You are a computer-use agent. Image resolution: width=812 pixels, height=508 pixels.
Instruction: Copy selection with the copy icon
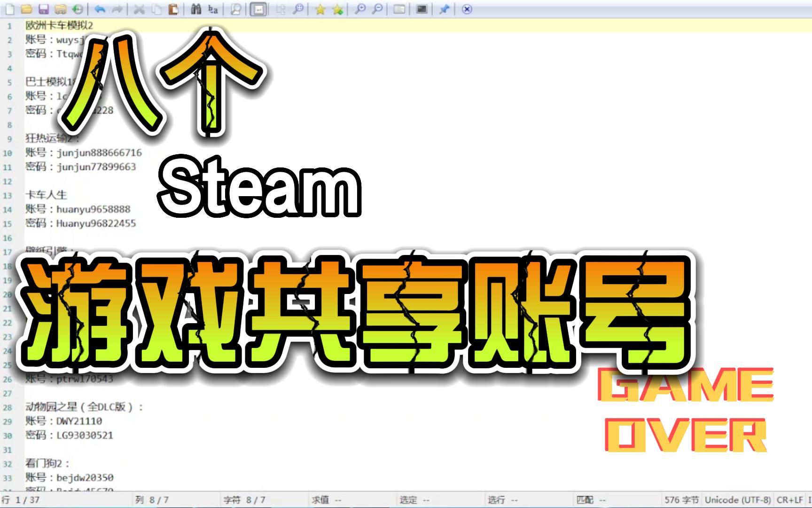pyautogui.click(x=156, y=9)
